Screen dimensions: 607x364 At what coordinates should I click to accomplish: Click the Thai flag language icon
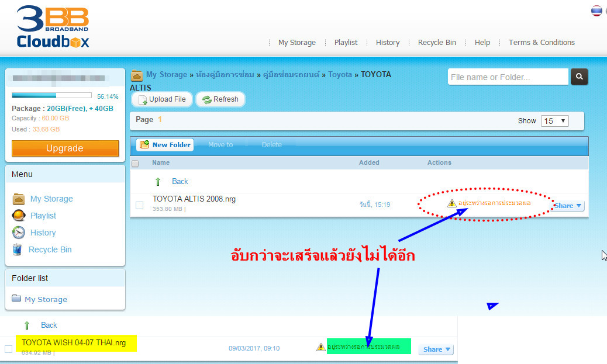coord(596,11)
